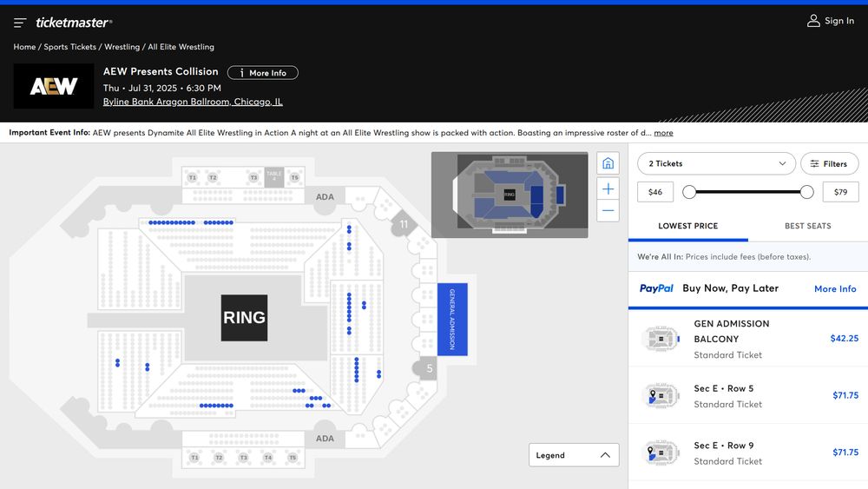The width and height of the screenshot is (868, 489).
Task: Select Gen Admission Balcony $42.25 listing
Action: pyautogui.click(x=748, y=339)
